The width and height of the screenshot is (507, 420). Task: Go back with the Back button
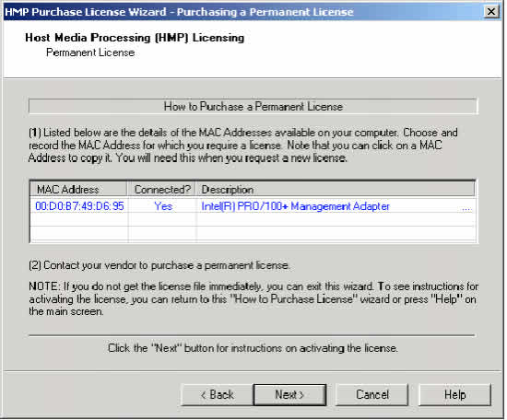(x=217, y=394)
